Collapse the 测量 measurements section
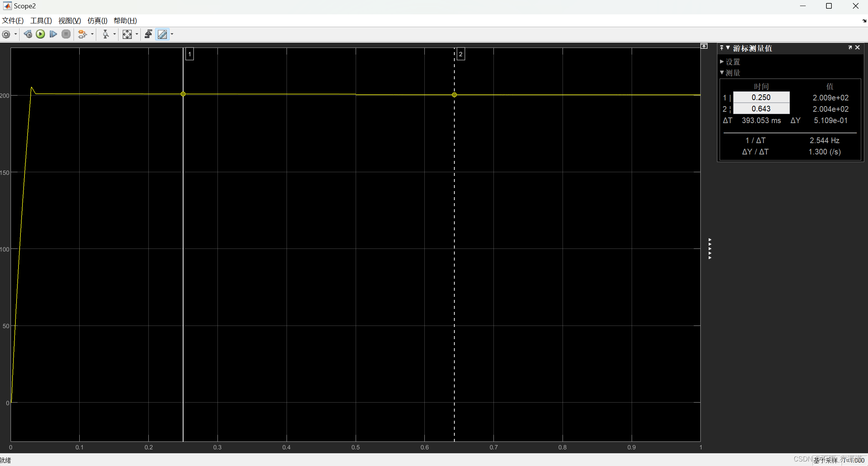The height and width of the screenshot is (466, 868). click(x=722, y=73)
